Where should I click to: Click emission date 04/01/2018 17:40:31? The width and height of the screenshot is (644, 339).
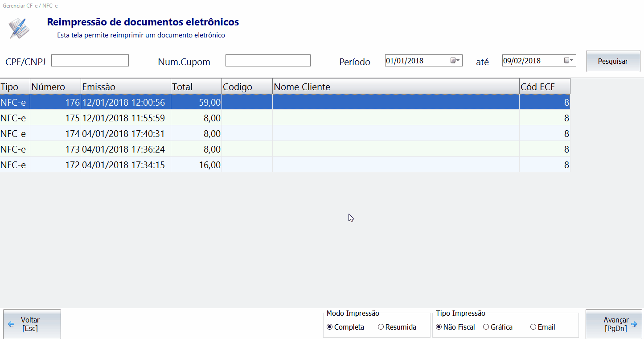(123, 134)
